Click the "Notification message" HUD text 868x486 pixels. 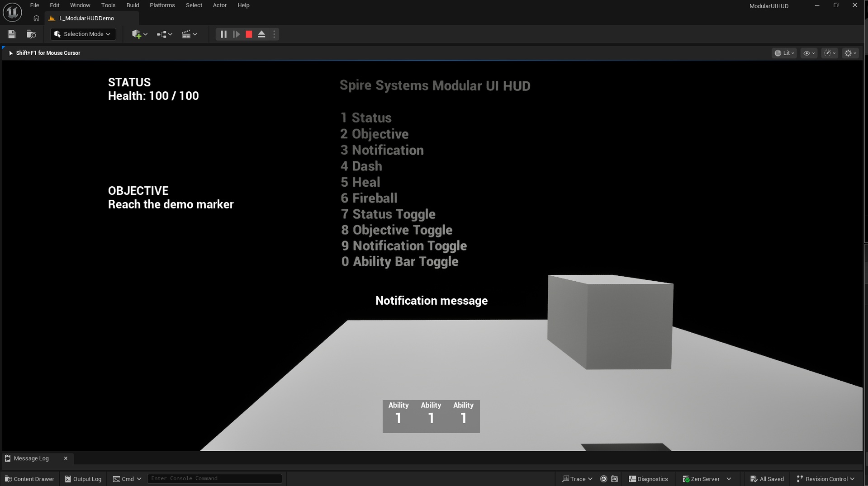(x=432, y=301)
